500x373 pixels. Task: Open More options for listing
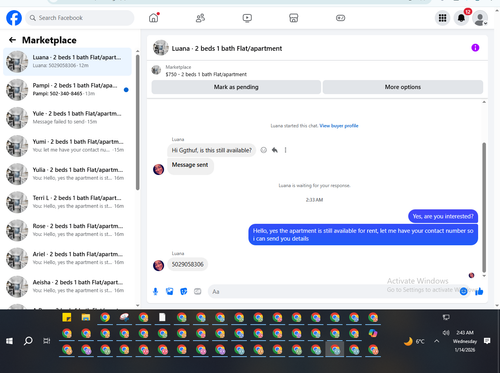pos(403,87)
